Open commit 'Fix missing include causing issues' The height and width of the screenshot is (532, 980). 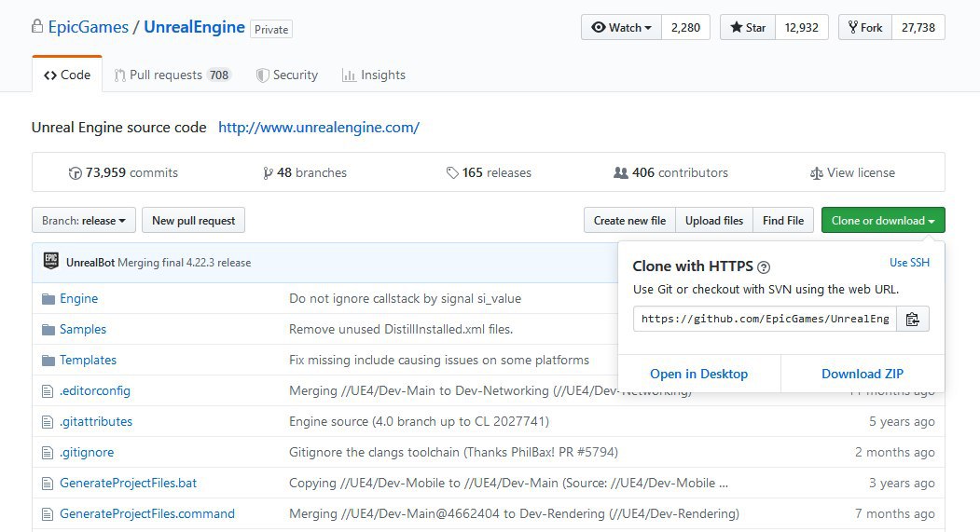coord(439,361)
